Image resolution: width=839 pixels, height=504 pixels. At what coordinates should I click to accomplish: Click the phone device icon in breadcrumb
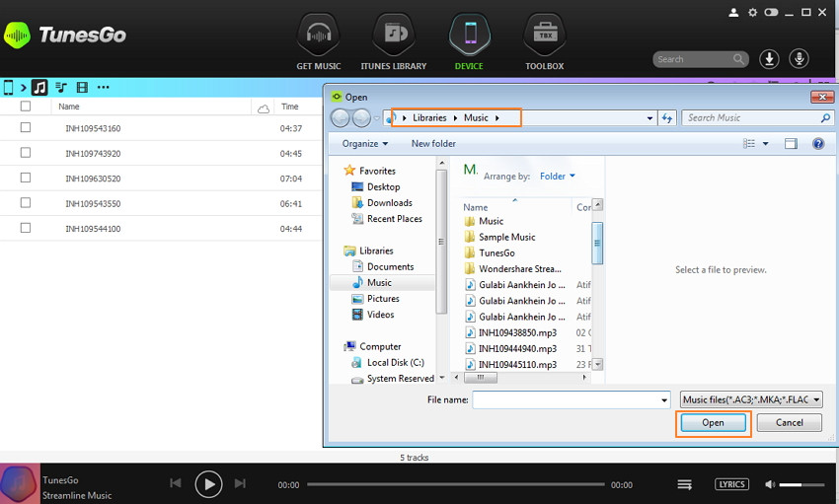click(x=8, y=87)
